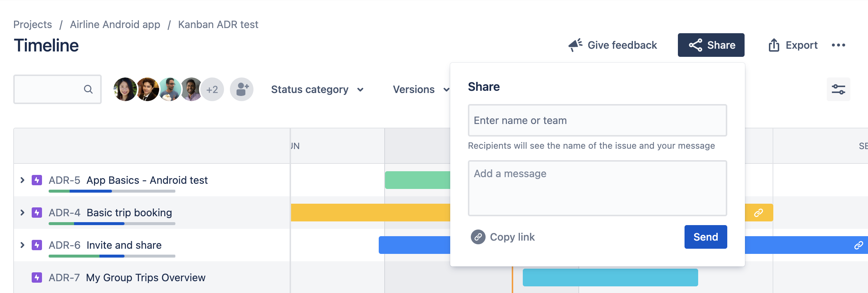Image resolution: width=868 pixels, height=293 pixels.
Task: Focus the Enter name or team field
Action: pyautogui.click(x=597, y=120)
